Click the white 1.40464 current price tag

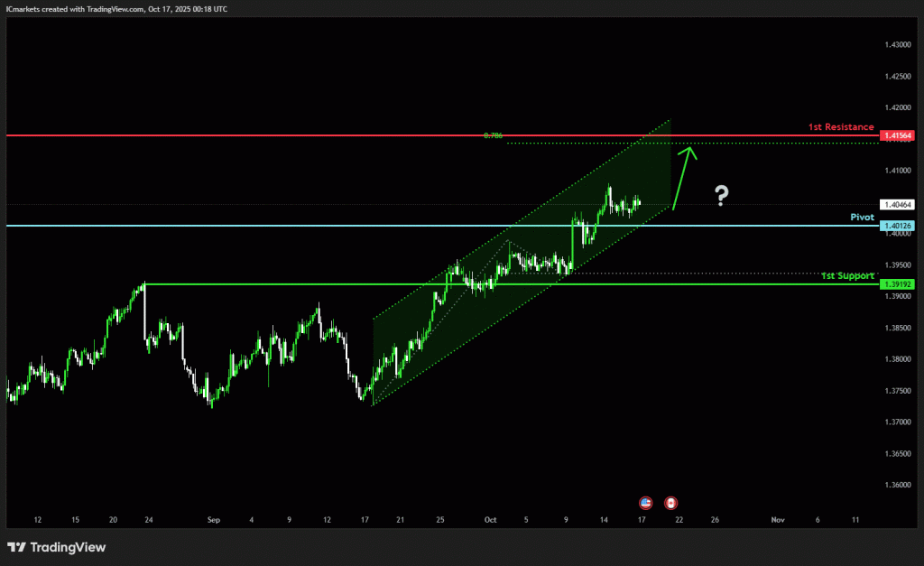click(899, 205)
